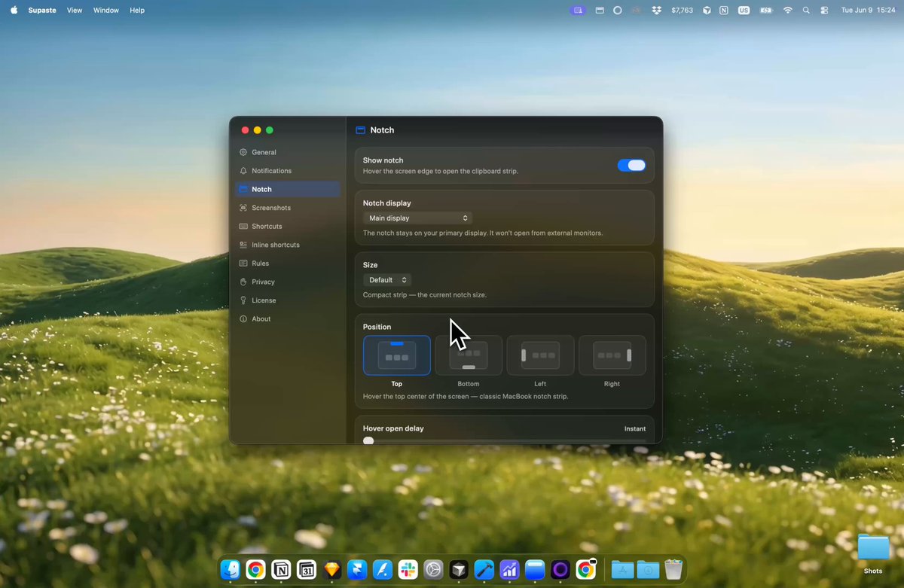Open the Trash in the Dock

click(x=673, y=569)
